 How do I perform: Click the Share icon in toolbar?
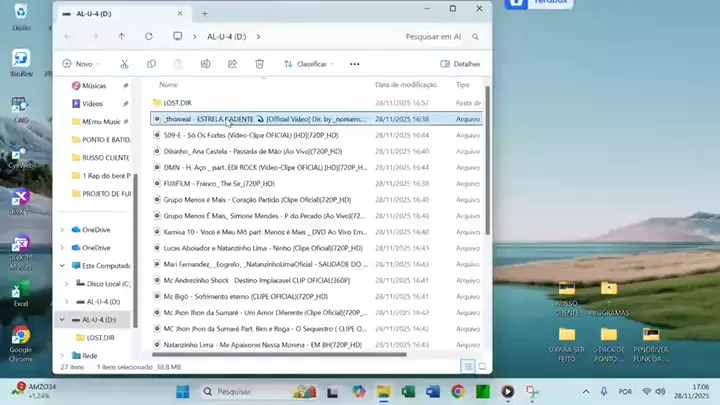click(x=232, y=63)
